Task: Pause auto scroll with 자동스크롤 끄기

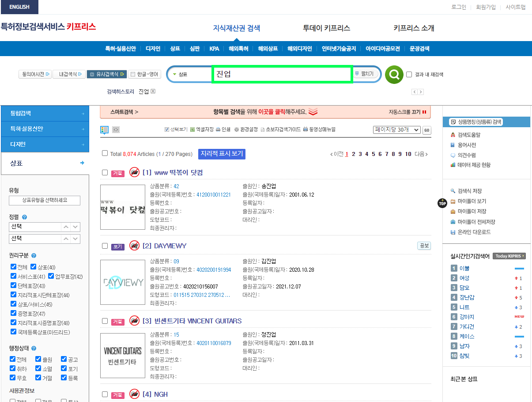Action: tap(407, 112)
